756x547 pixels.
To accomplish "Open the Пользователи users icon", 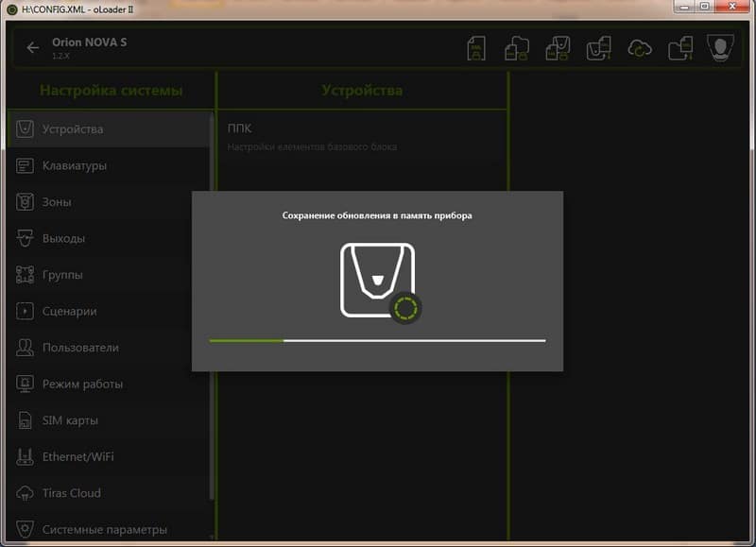I will [25, 348].
